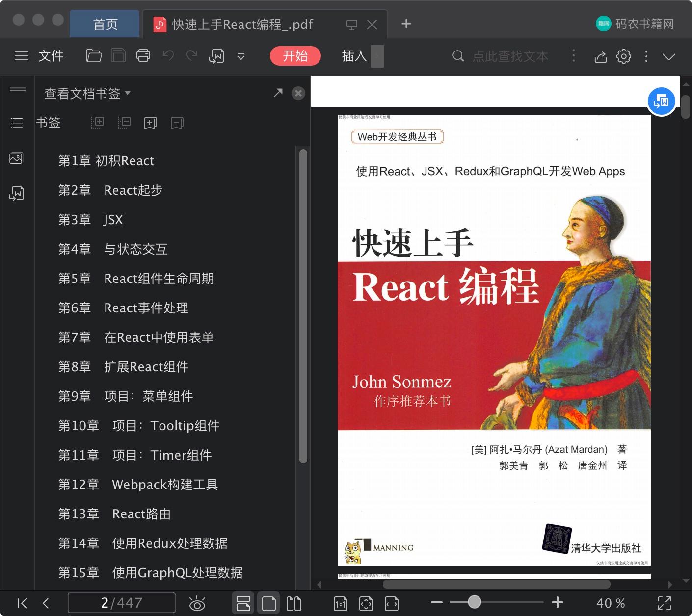This screenshot has height=616, width=692.
Task: Collapse the ribbon with chevron arrow
Action: 669,56
